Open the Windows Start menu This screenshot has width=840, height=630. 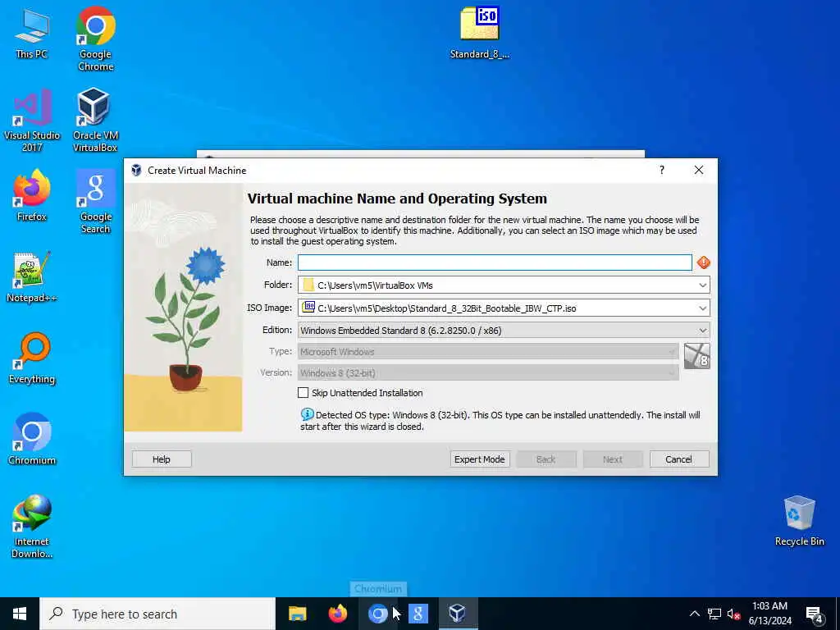[x=20, y=614]
